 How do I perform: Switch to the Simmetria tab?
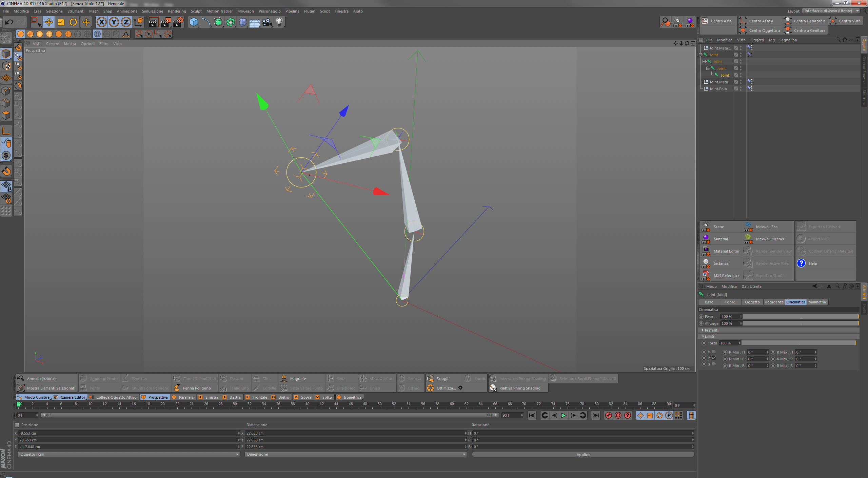817,302
